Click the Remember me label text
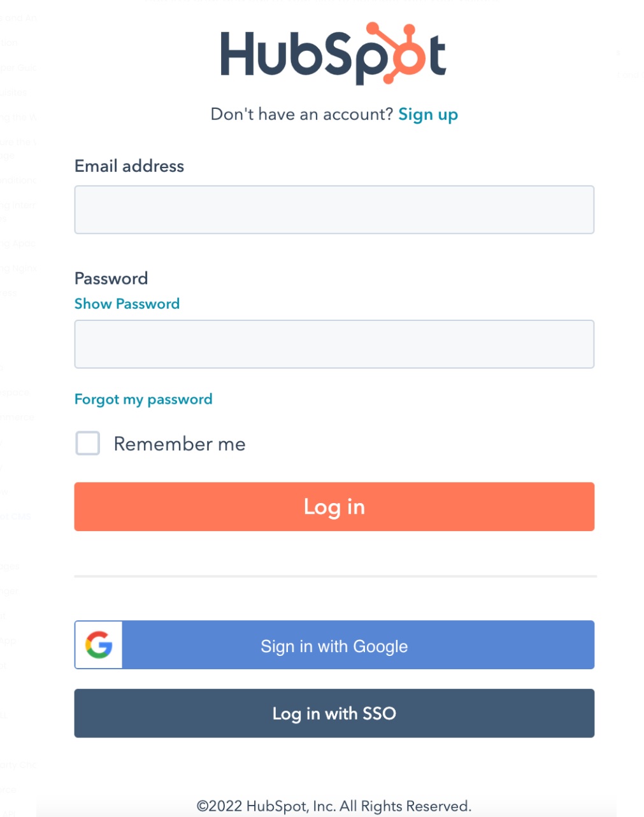The width and height of the screenshot is (644, 817). pos(180,444)
